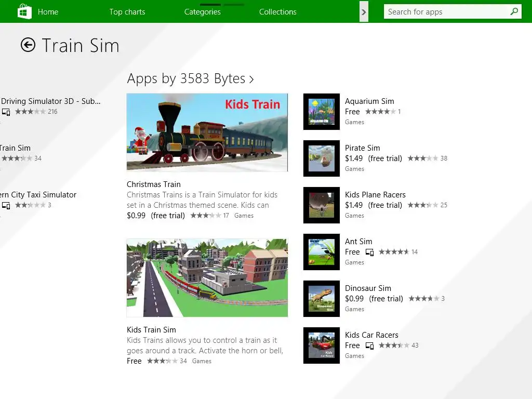
Task: Open the Categories tab
Action: point(203,12)
